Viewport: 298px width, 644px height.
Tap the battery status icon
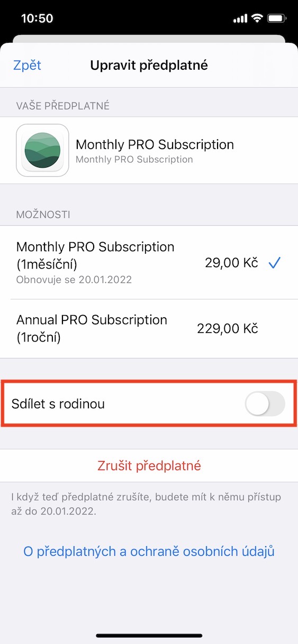277,19
